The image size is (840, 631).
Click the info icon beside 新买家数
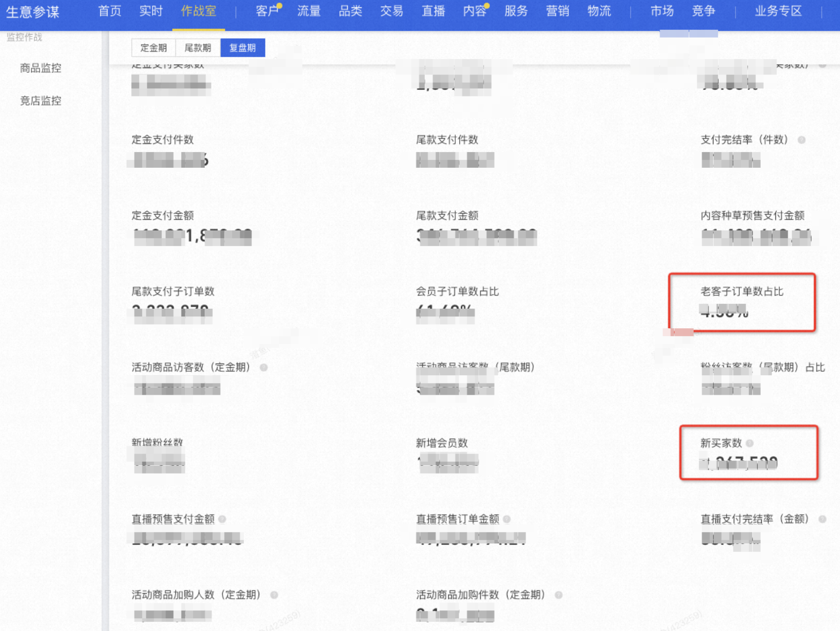pyautogui.click(x=750, y=443)
